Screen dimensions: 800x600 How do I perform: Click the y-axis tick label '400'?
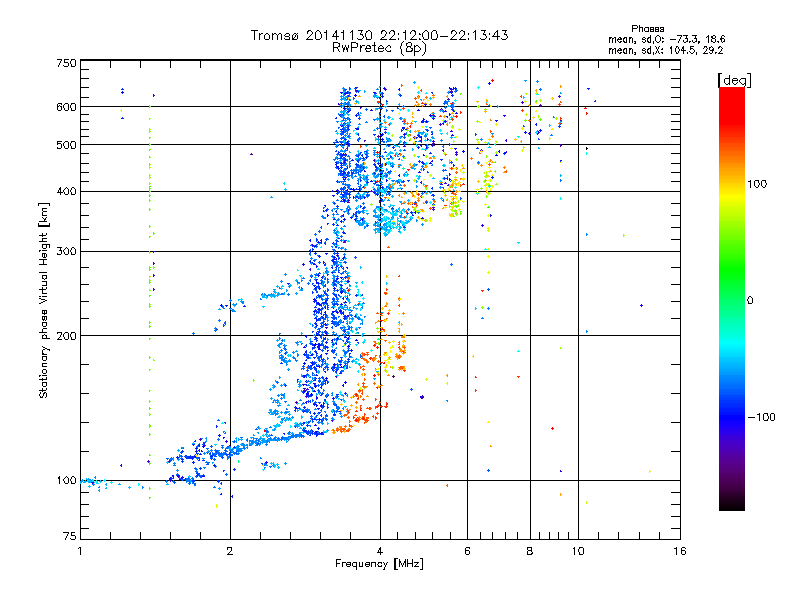67,191
